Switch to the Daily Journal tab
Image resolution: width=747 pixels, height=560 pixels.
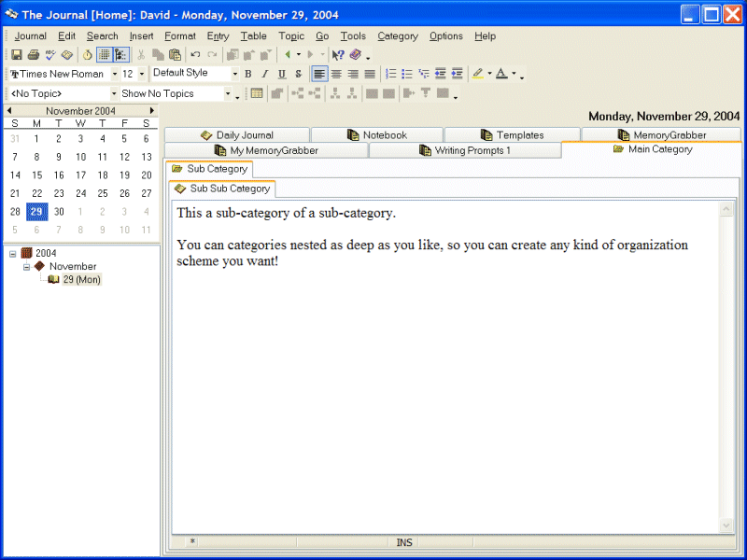click(x=237, y=135)
